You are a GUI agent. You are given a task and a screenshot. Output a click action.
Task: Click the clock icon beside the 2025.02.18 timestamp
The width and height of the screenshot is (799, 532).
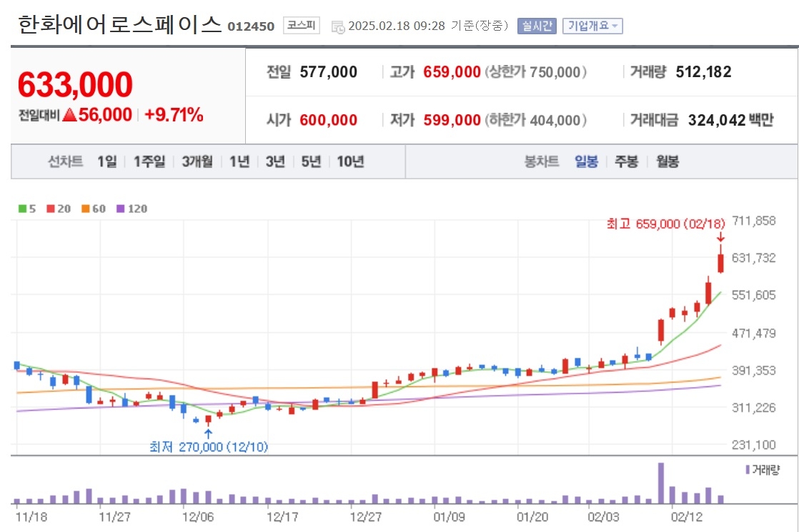338,27
